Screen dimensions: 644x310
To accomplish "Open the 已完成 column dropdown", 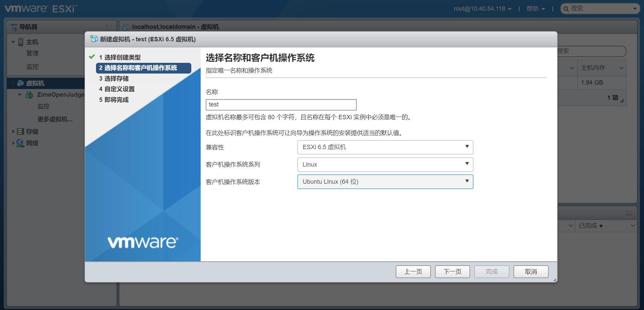I will click(633, 226).
